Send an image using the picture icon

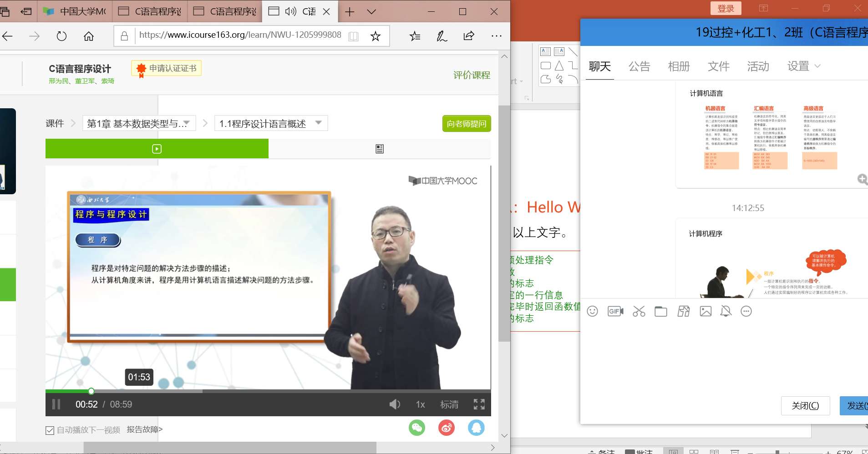[705, 311]
